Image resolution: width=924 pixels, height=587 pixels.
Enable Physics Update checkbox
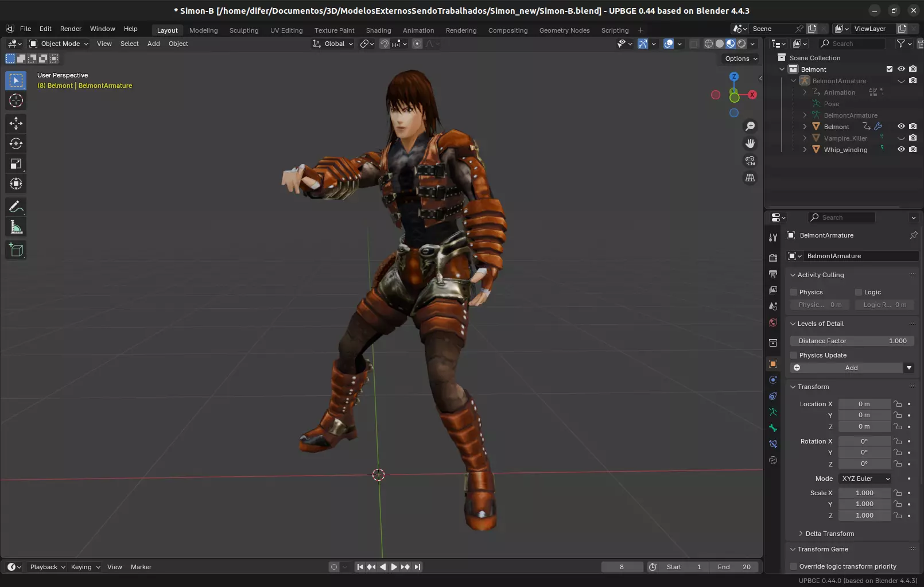pyautogui.click(x=794, y=355)
